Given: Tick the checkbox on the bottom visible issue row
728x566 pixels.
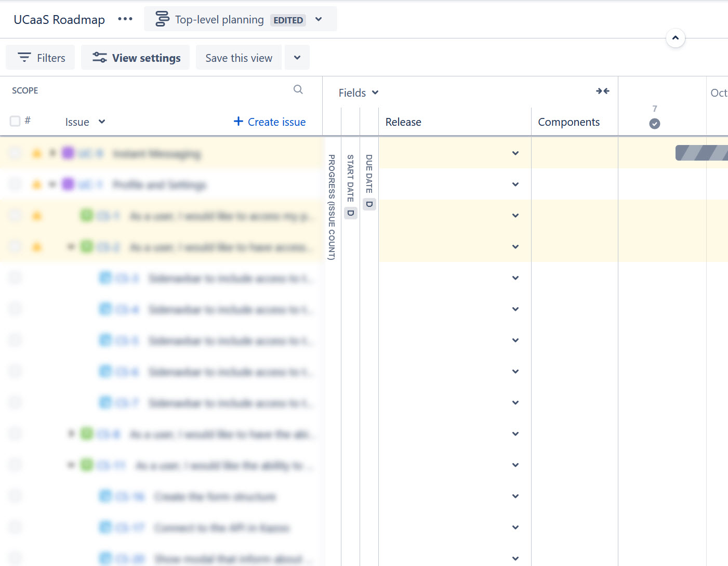Looking at the screenshot, I should click(x=15, y=559).
